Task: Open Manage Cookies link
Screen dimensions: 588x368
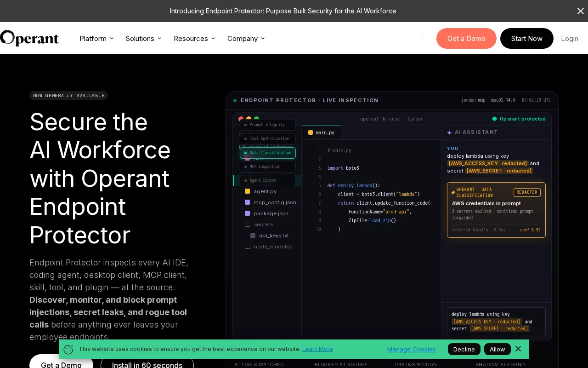Action: coord(412,349)
